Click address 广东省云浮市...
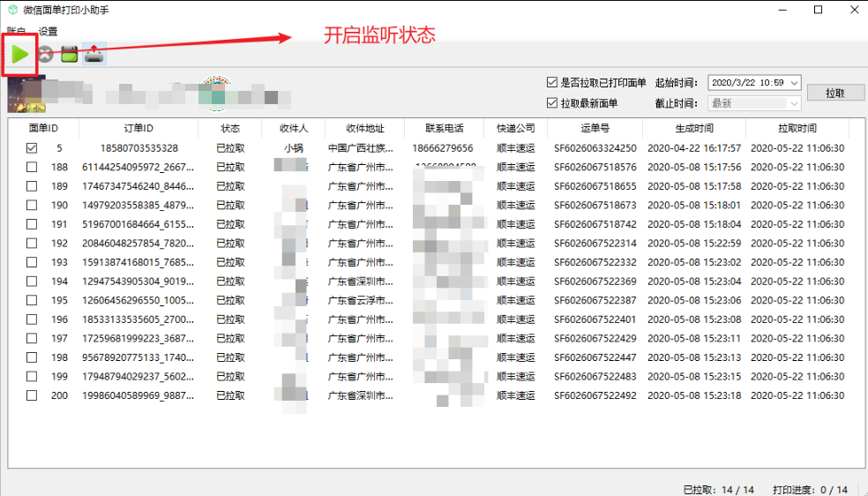Screen dimensions: 868x496 361,300
